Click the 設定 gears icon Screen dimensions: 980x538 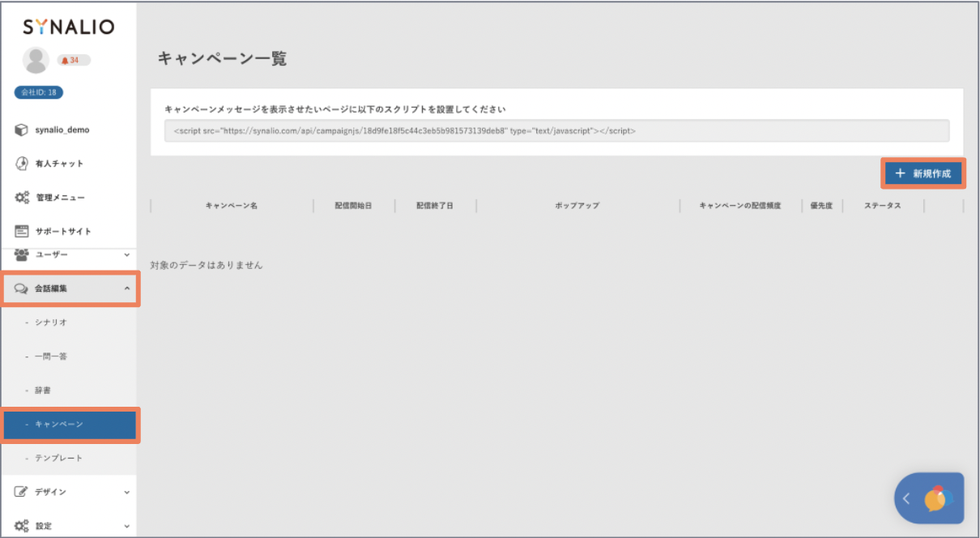point(22,526)
